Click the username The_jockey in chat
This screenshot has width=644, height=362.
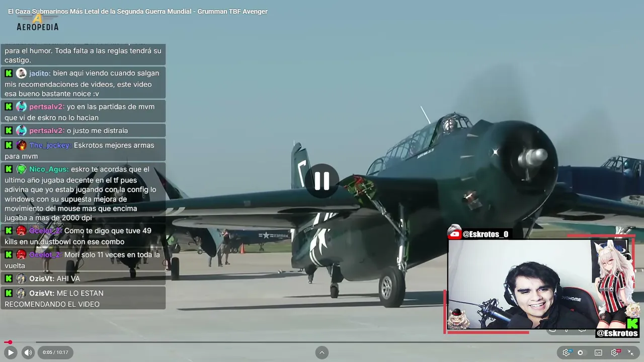49,145
